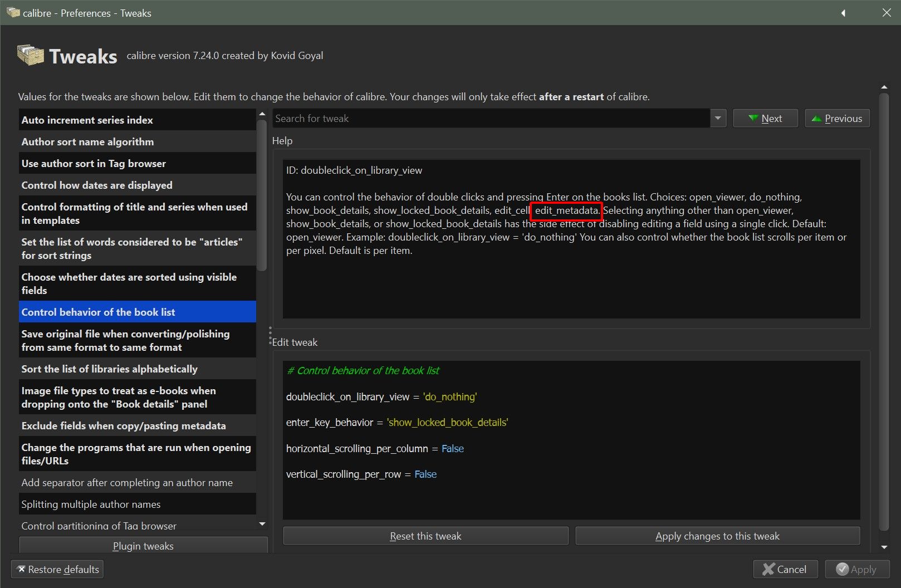Click the tweak list scroll up arrow

262,114
